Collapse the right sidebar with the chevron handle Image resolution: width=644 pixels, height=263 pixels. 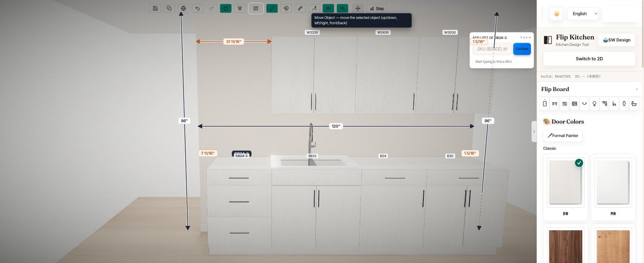(534, 132)
